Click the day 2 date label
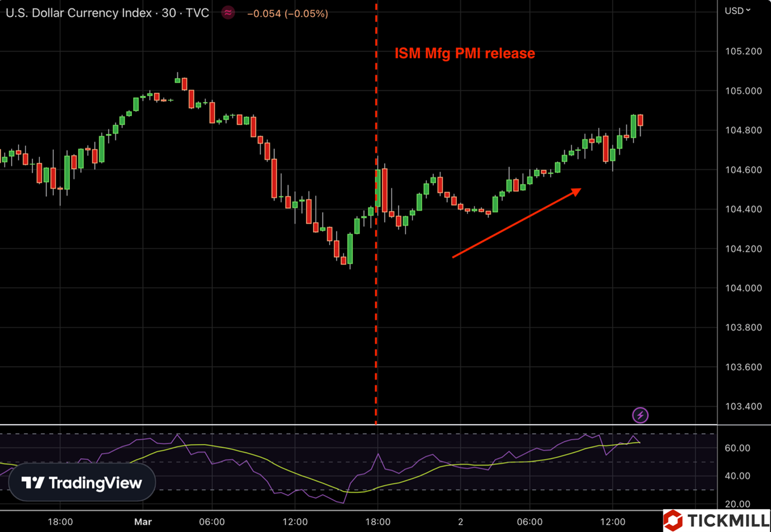The height and width of the screenshot is (532, 771). pyautogui.click(x=461, y=521)
